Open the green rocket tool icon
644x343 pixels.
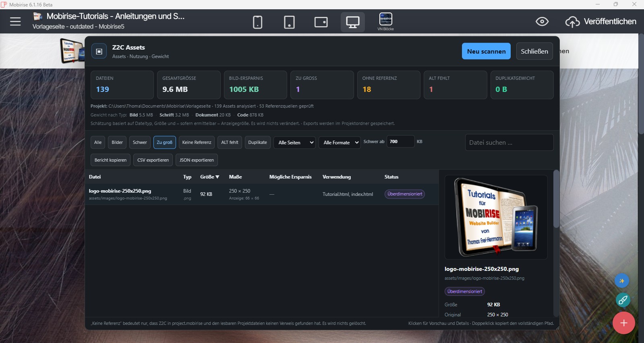coord(623,300)
